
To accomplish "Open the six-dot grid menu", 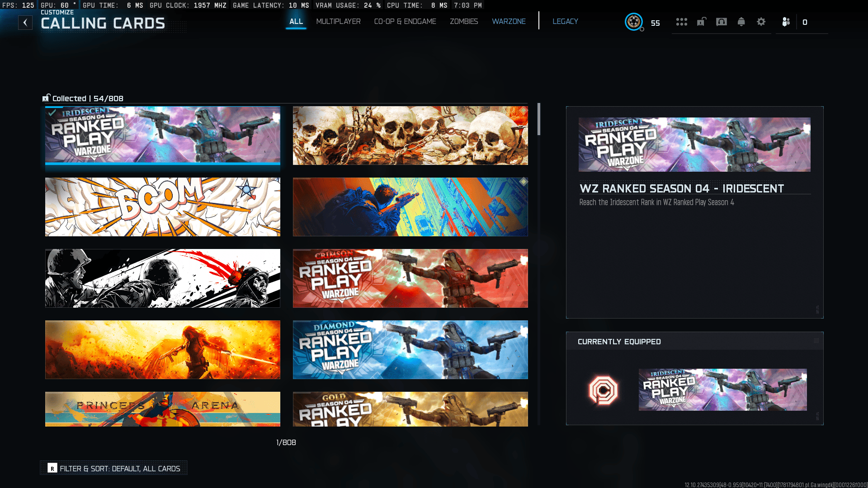I will (x=682, y=22).
